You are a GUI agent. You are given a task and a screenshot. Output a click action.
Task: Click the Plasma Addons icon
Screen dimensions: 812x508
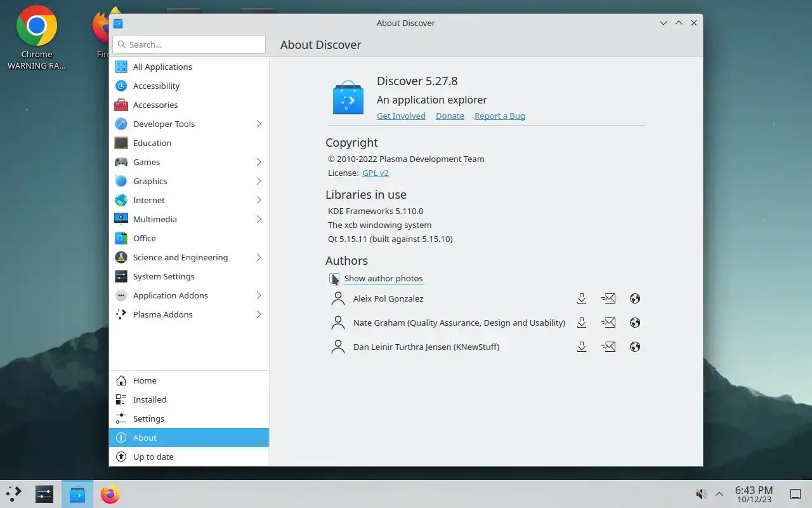121,314
